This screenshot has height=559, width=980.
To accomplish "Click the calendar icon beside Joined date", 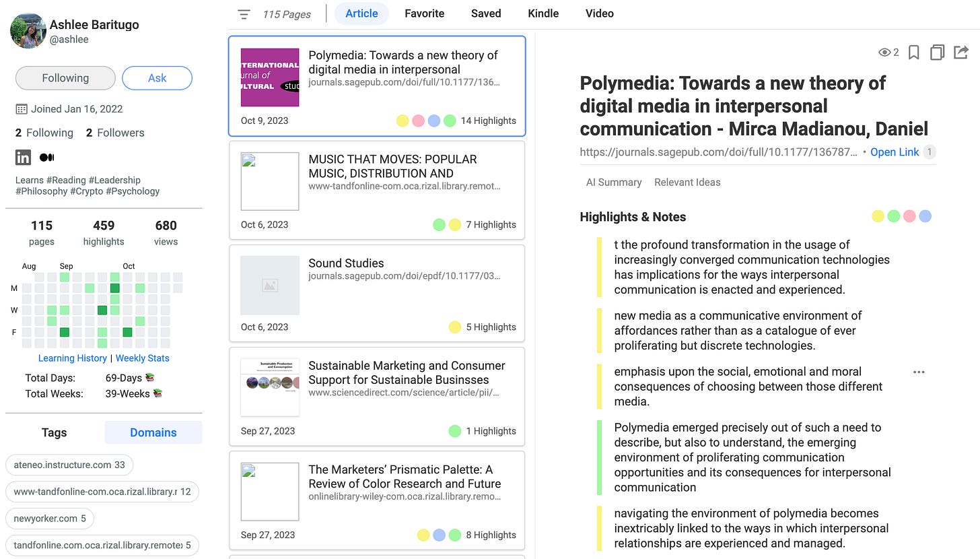I will (x=22, y=109).
